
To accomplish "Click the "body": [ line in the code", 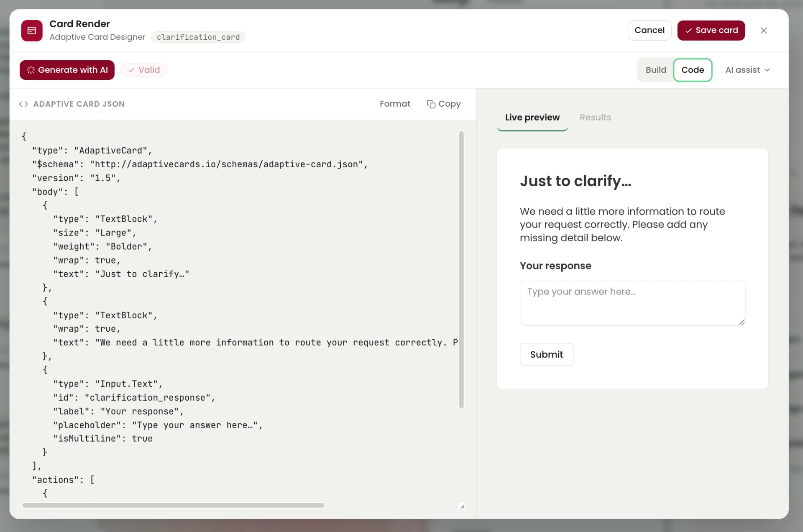I will pyautogui.click(x=55, y=192).
